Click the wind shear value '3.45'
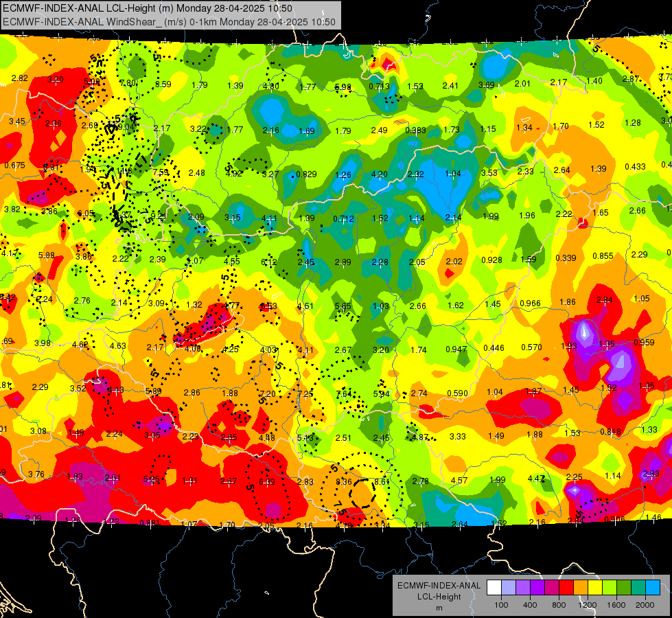 pyautogui.click(x=17, y=122)
